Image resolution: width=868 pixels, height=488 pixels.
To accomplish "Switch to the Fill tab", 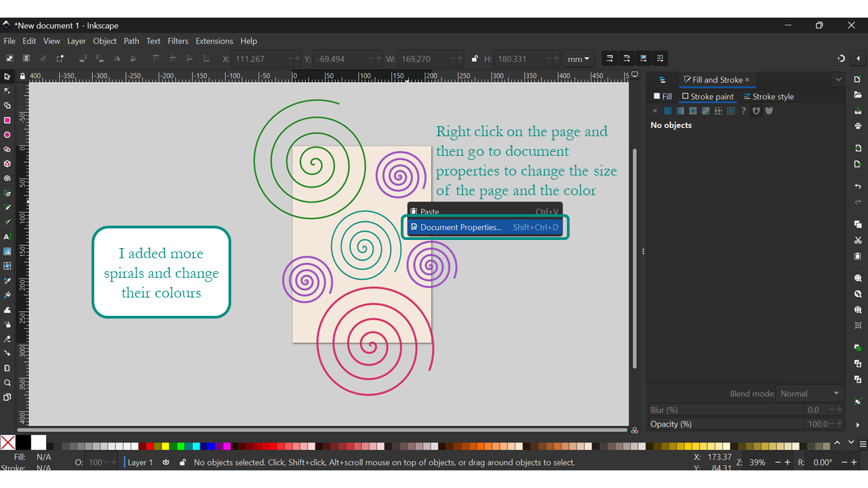I will [663, 97].
